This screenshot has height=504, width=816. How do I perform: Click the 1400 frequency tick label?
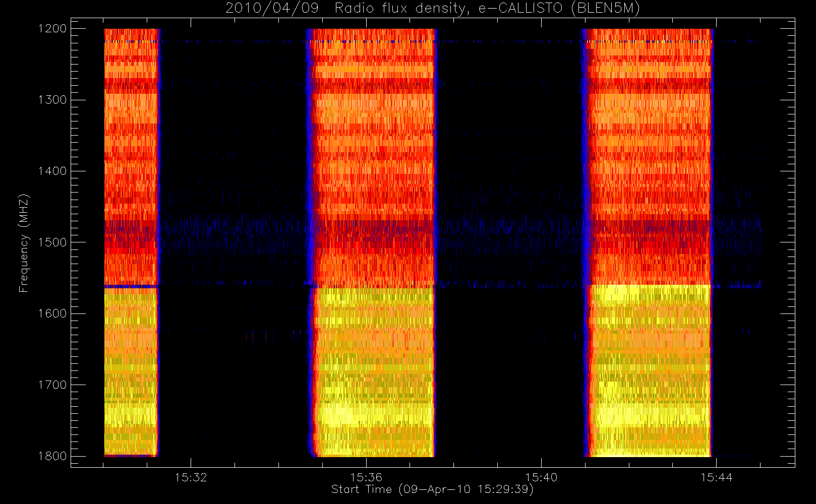pos(52,171)
